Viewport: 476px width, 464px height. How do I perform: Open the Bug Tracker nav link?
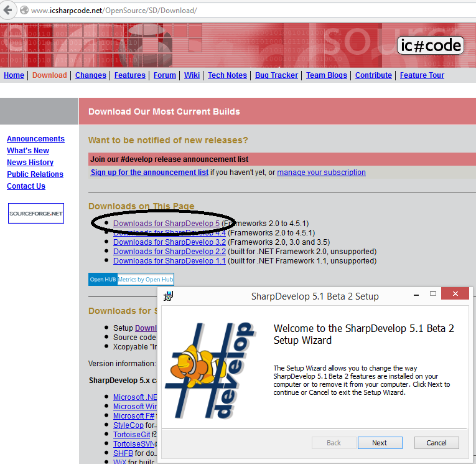276,75
